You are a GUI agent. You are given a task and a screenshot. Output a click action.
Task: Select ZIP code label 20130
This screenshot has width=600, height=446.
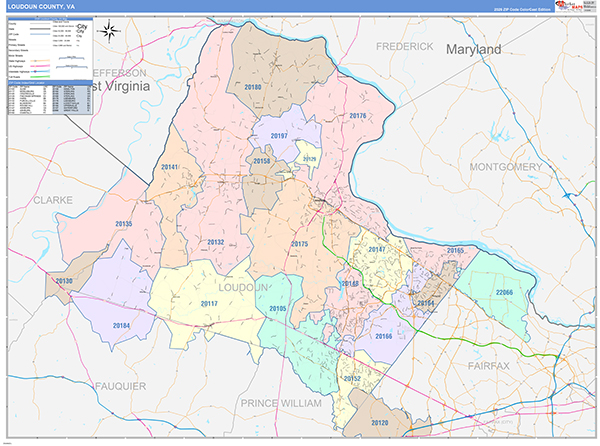[x=64, y=281]
